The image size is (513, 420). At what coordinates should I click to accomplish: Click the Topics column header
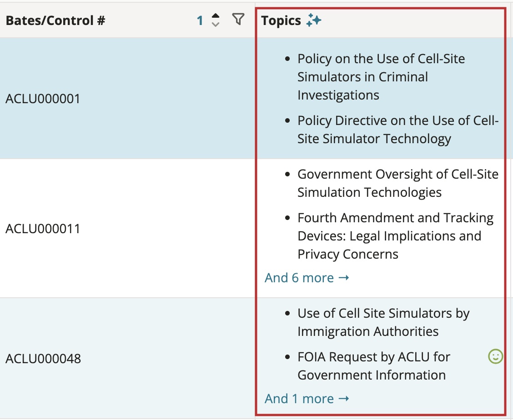click(281, 20)
